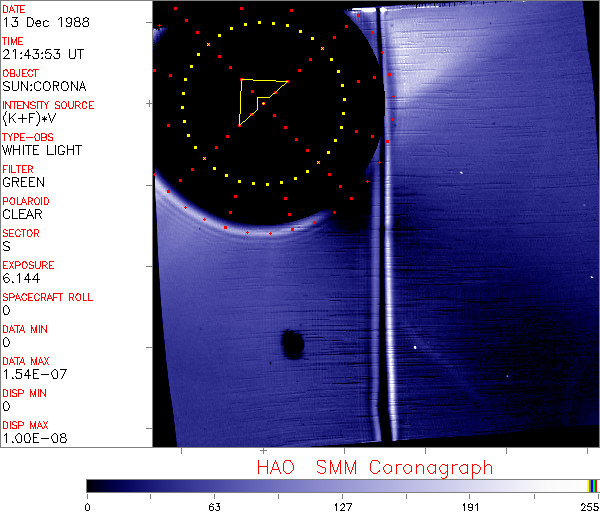This screenshot has width=600, height=512.
Task: Click the '255' colorbar tick label
Action: pos(590,506)
